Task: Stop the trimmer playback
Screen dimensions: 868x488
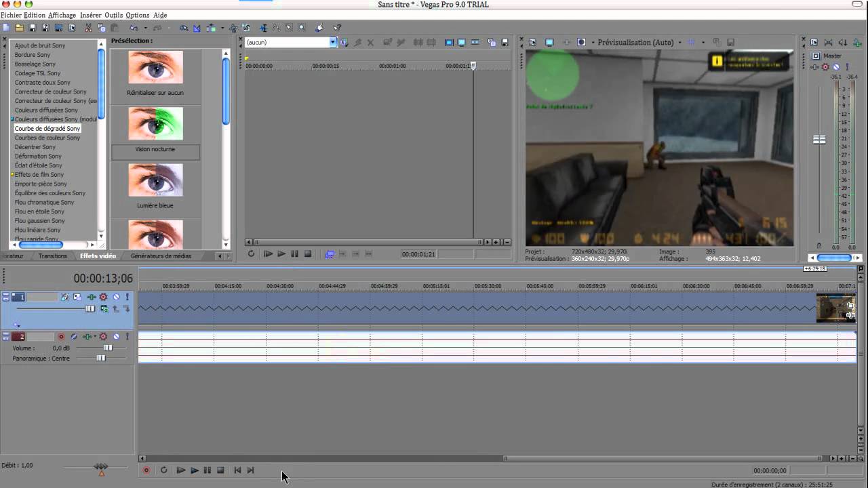Action: coord(308,253)
